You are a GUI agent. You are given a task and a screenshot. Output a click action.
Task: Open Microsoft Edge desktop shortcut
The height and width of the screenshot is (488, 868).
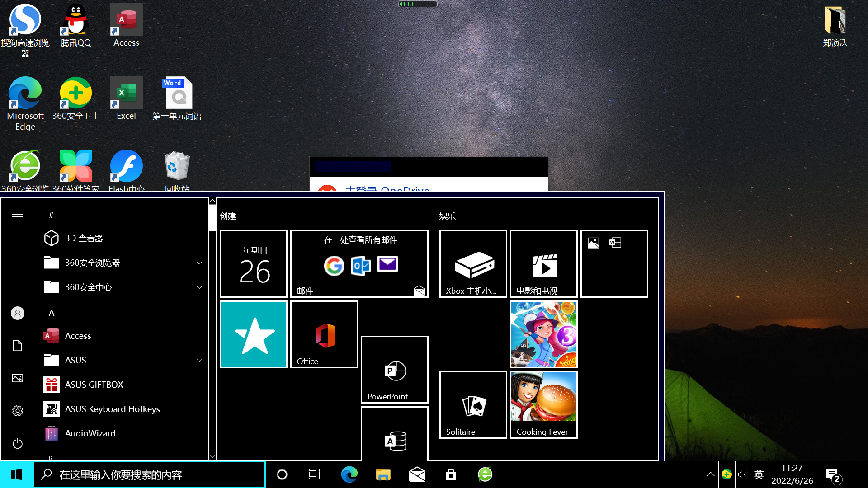25,104
